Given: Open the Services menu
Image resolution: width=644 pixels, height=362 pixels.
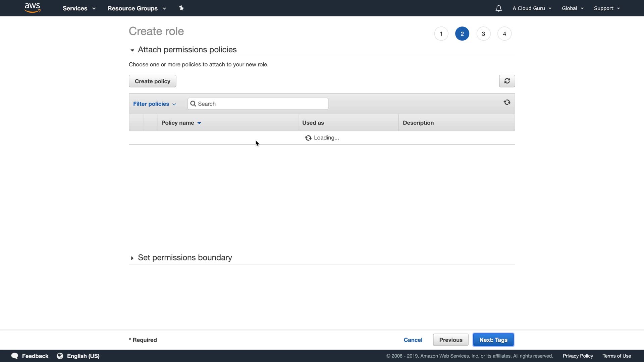Looking at the screenshot, I should 79,8.
